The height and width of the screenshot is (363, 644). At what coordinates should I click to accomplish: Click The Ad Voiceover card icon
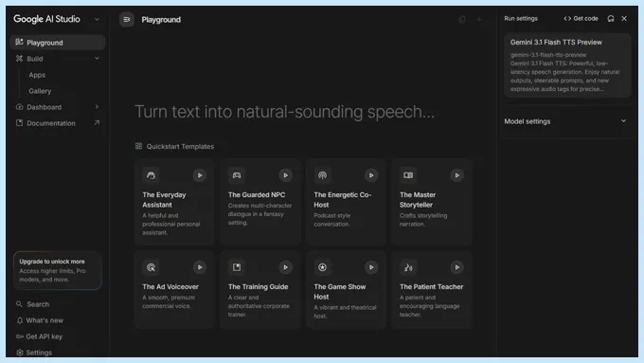point(151,267)
